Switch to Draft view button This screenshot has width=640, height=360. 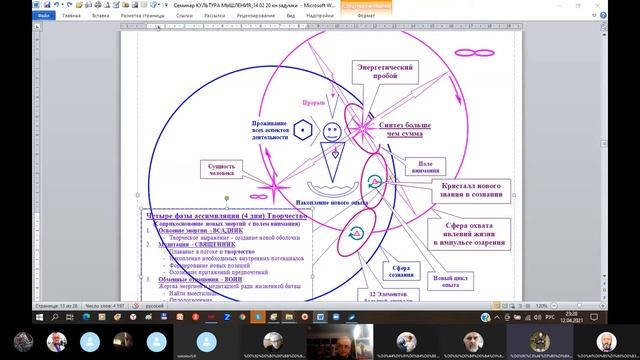tap(528, 306)
